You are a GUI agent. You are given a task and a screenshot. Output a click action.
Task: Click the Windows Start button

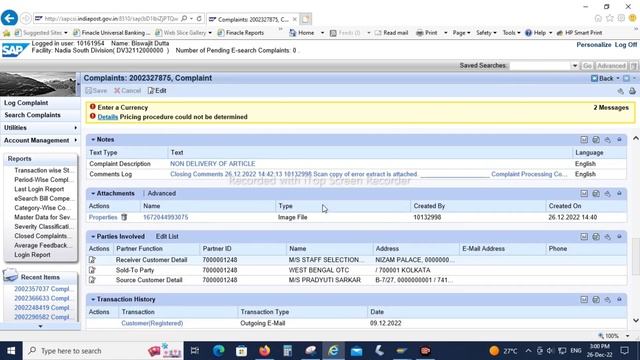point(11,351)
